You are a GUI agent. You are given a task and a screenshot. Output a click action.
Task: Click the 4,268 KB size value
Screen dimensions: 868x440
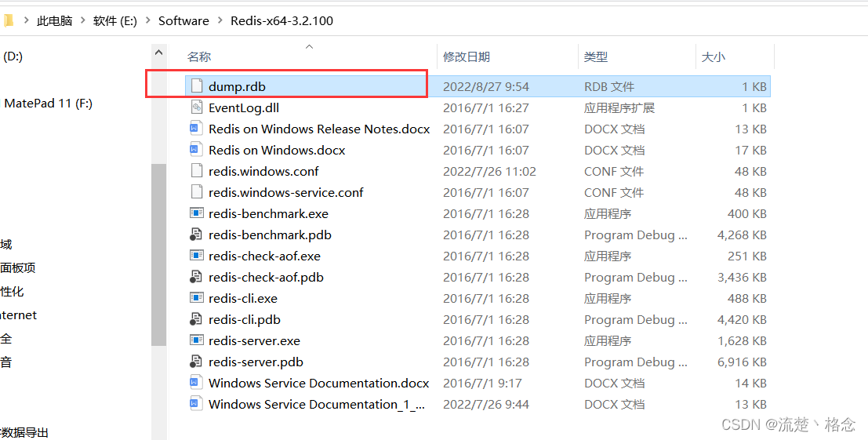(x=742, y=235)
